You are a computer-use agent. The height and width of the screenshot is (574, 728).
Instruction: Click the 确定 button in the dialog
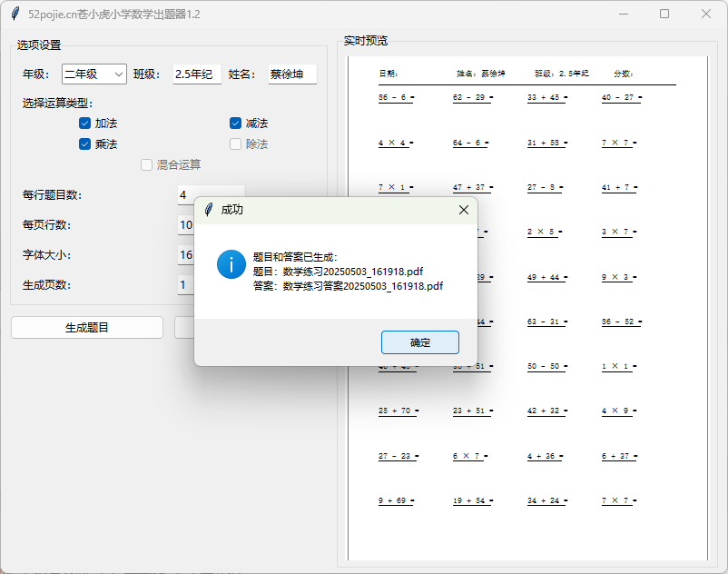point(419,342)
